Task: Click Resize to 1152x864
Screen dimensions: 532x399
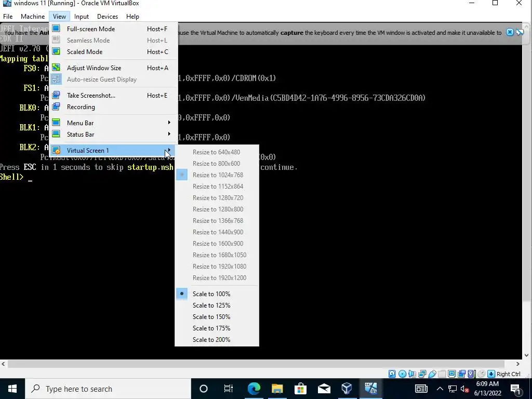Action: click(217, 187)
